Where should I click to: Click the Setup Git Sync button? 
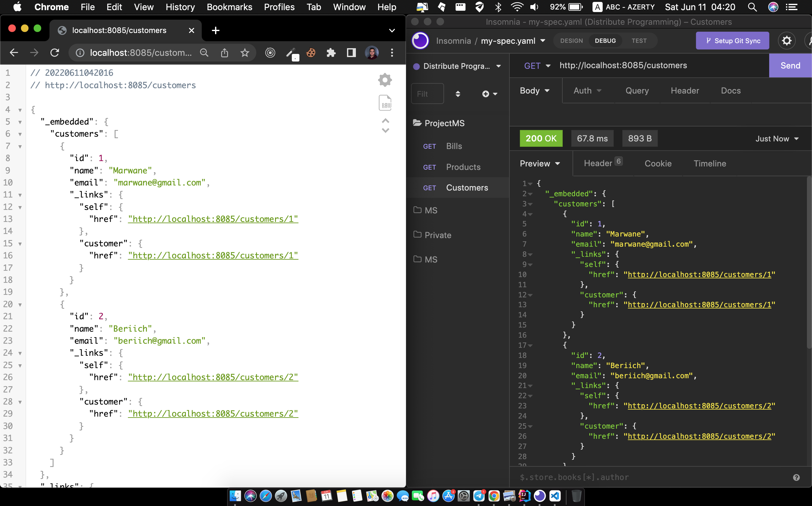point(732,41)
